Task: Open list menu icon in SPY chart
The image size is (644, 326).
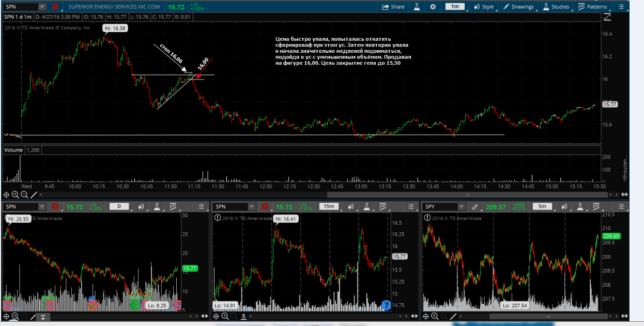Action: (621, 207)
